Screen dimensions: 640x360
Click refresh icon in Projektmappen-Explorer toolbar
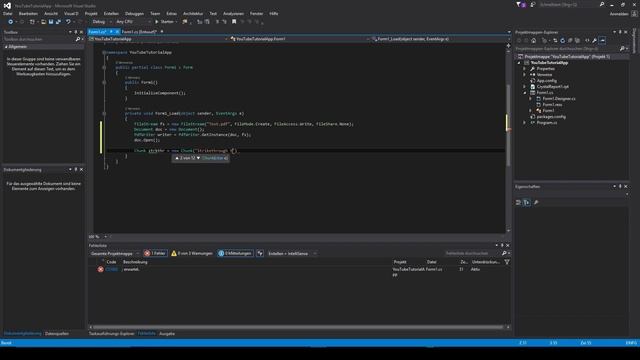tap(562, 40)
